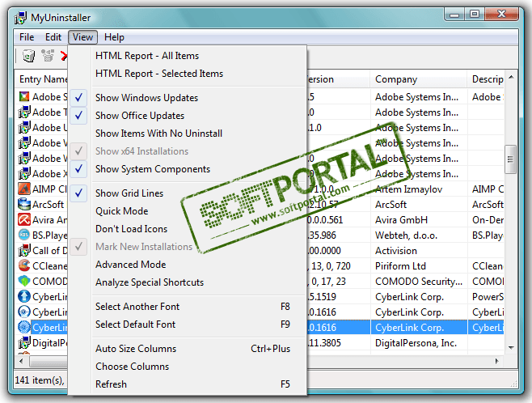Click the uninstall trash icon in toolbar
Image resolution: width=532 pixels, height=403 pixels.
[x=28, y=55]
